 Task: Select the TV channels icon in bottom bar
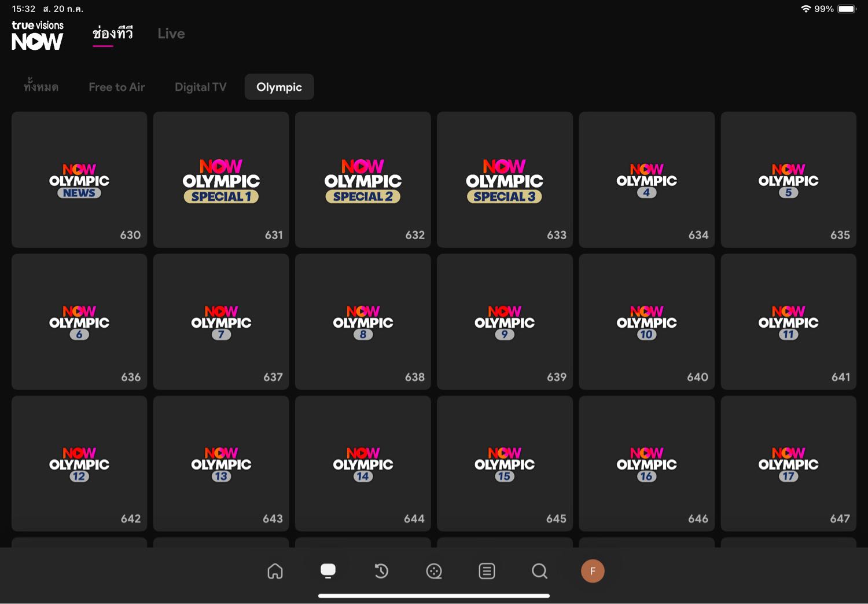328,571
